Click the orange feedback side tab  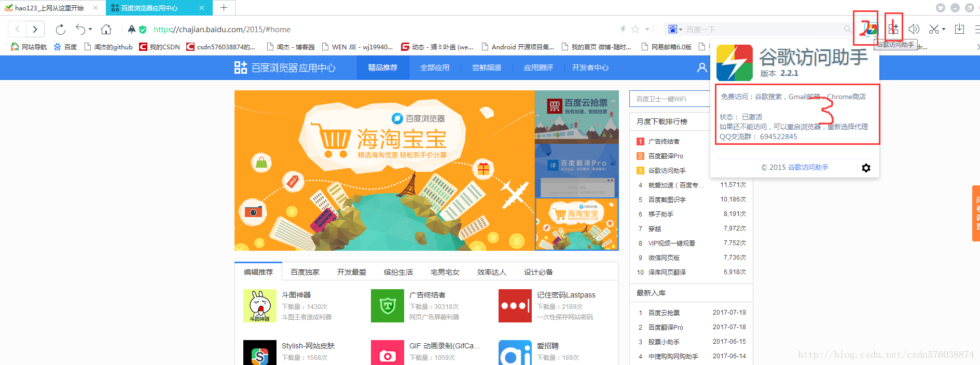click(x=976, y=213)
